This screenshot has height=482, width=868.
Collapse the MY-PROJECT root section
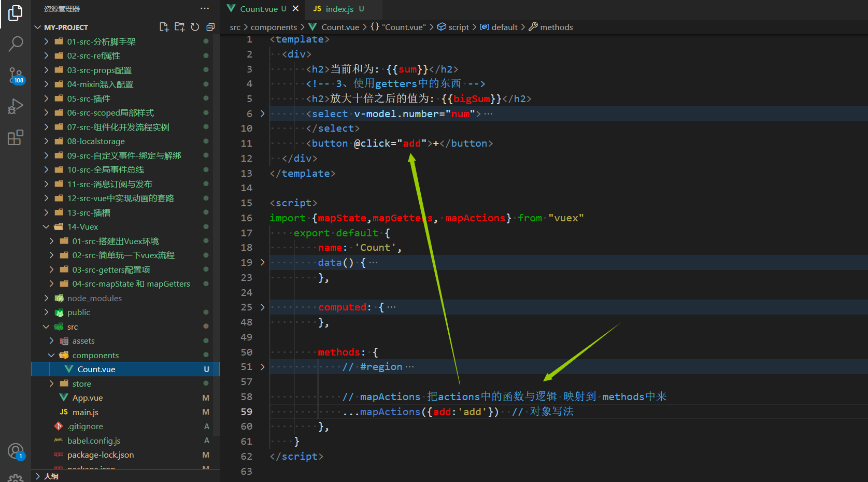[x=37, y=27]
